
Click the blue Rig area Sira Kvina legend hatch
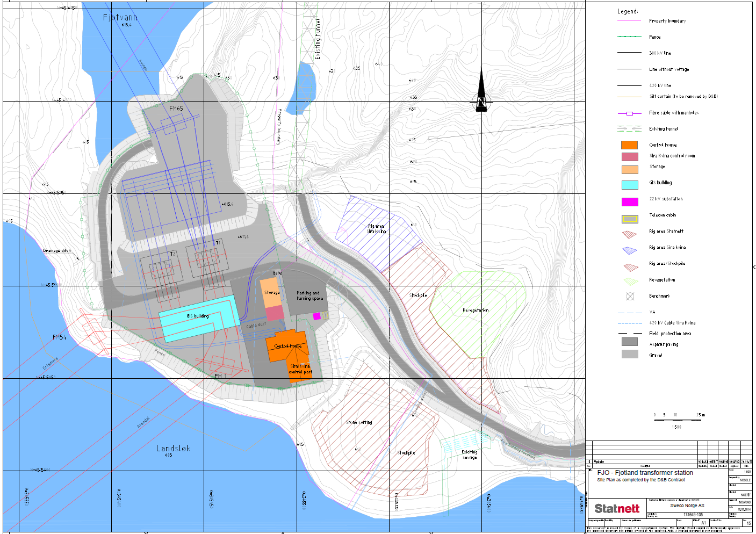(630, 250)
